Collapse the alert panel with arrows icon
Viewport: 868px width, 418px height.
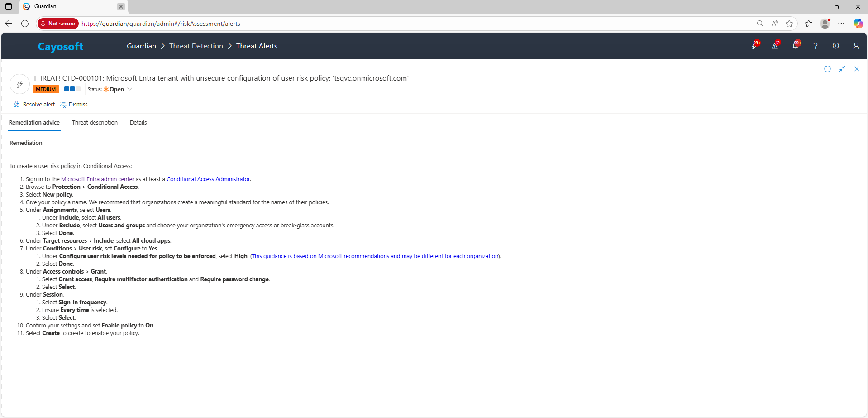(x=842, y=69)
